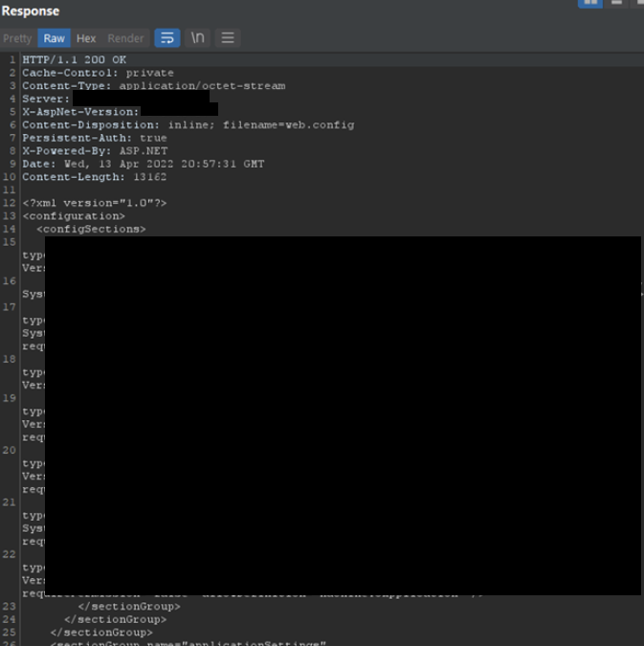Switch to the Render tab

125,38
